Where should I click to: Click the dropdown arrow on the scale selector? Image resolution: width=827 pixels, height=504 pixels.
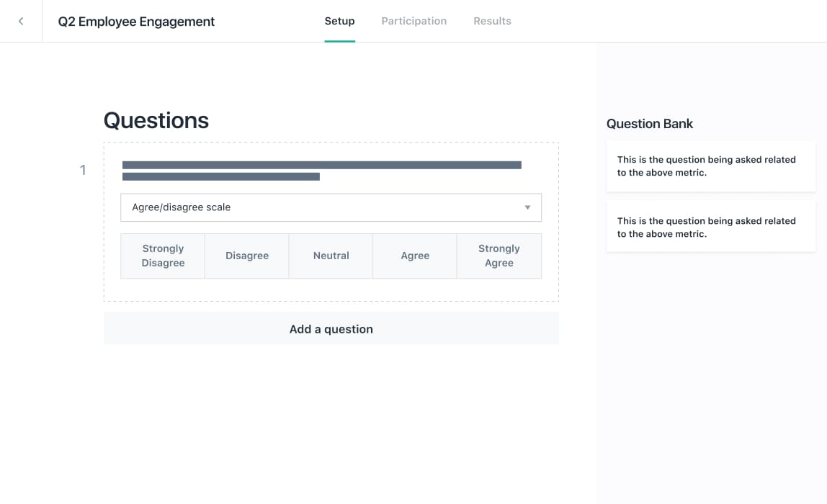click(x=527, y=207)
